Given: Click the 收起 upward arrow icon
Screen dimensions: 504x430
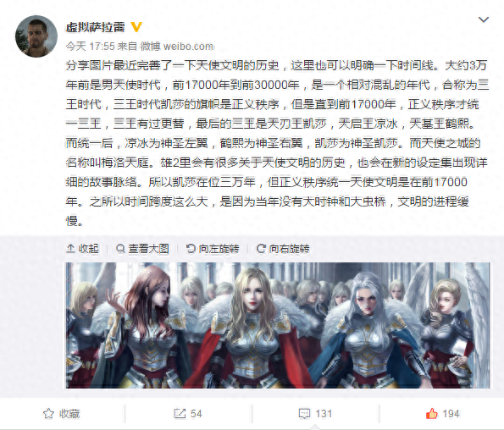Looking at the screenshot, I should coord(70,248).
